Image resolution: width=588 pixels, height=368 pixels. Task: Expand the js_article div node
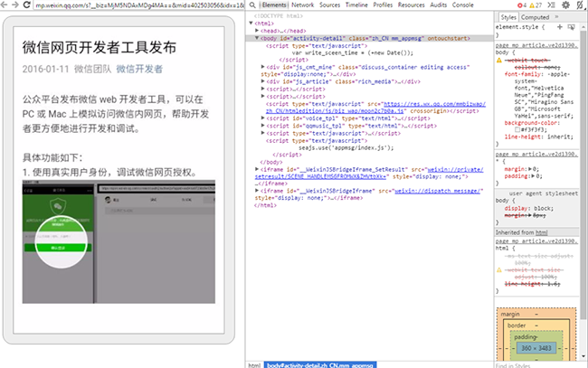pyautogui.click(x=263, y=80)
